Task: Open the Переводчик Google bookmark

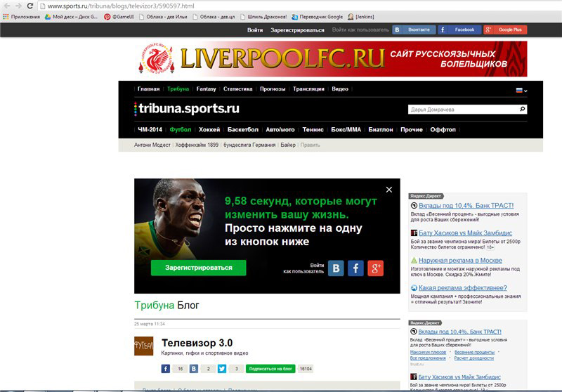Action: tap(318, 16)
